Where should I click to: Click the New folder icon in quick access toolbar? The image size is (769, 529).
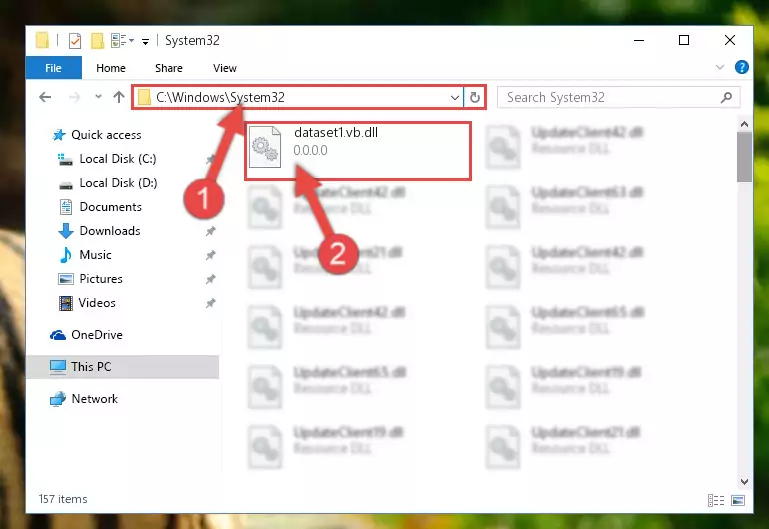97,41
